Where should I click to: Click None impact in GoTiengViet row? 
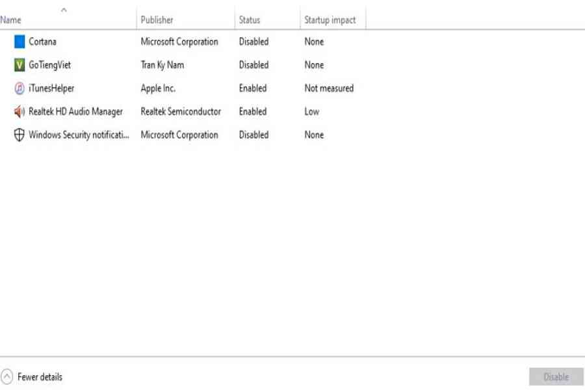click(314, 64)
